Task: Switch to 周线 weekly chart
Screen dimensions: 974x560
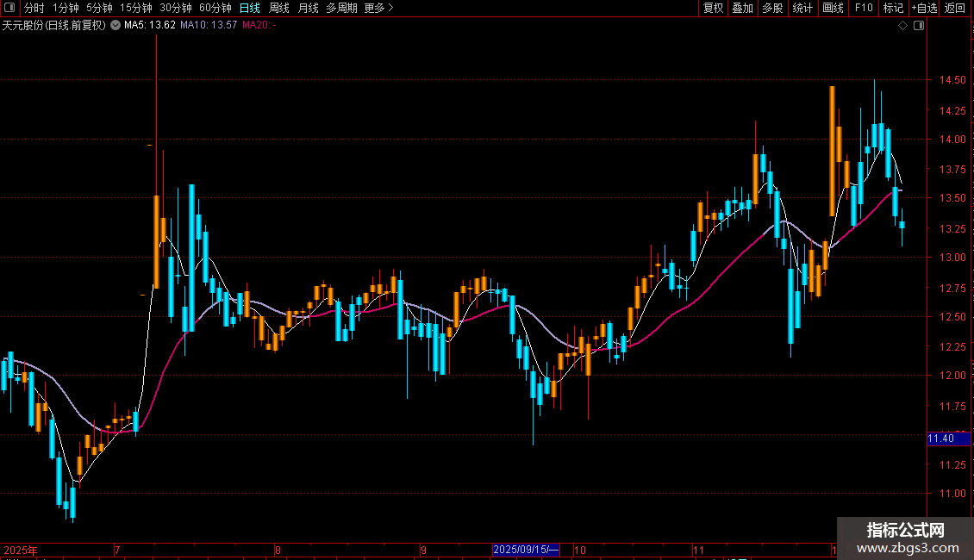Action: 279,8
